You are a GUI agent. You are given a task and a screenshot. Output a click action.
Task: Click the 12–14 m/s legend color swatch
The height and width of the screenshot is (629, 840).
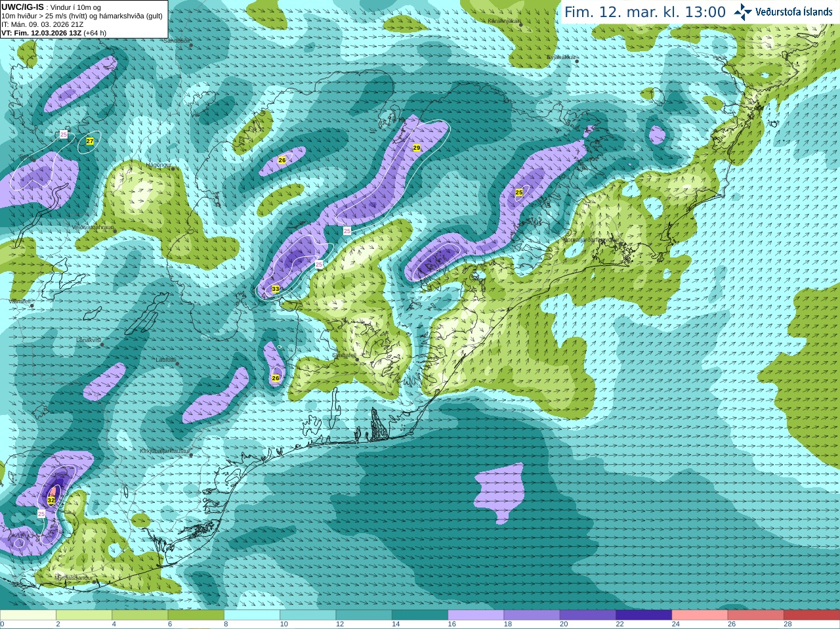click(364, 615)
